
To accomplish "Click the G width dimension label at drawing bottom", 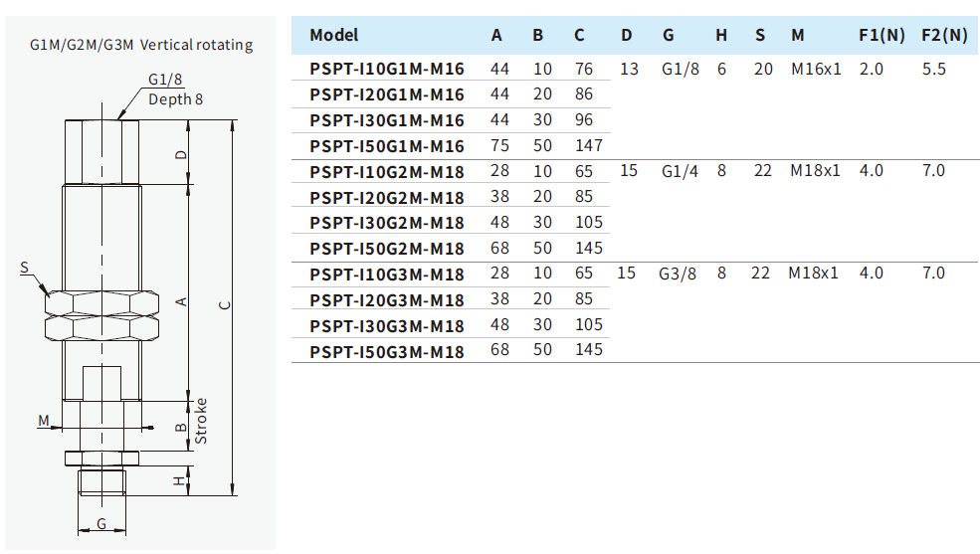I will 100,522.
